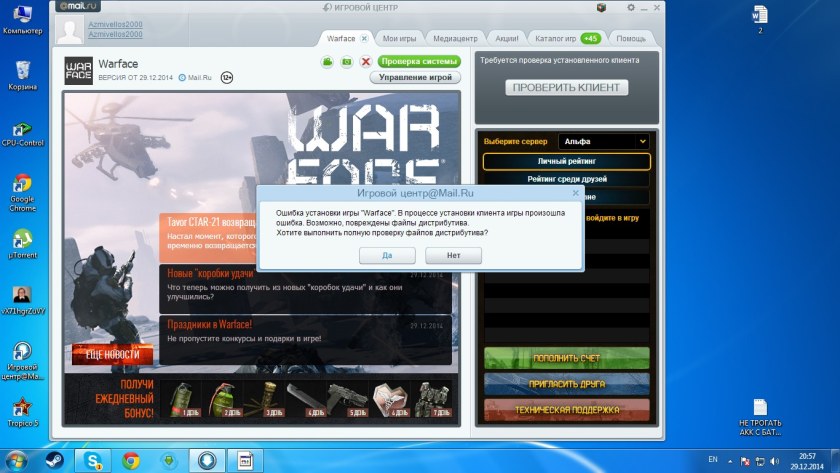Click Нет in the error dialog
The height and width of the screenshot is (473, 840).
(453, 256)
